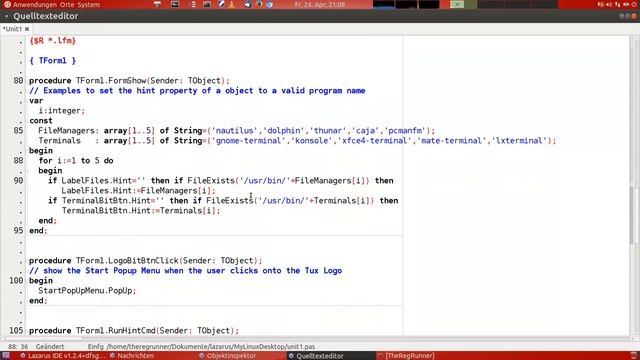Launch VLC cone icon in top panel
This screenshot has height=360, width=640.
[x=232, y=4]
